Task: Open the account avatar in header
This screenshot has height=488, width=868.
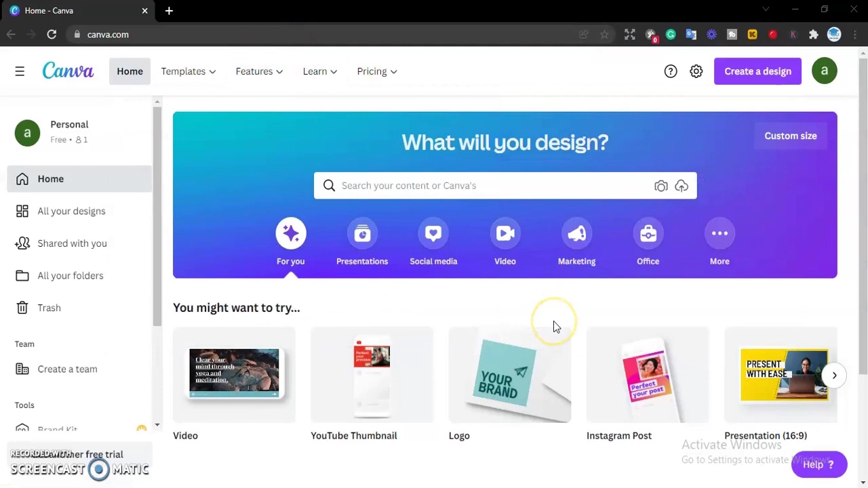Action: click(825, 70)
